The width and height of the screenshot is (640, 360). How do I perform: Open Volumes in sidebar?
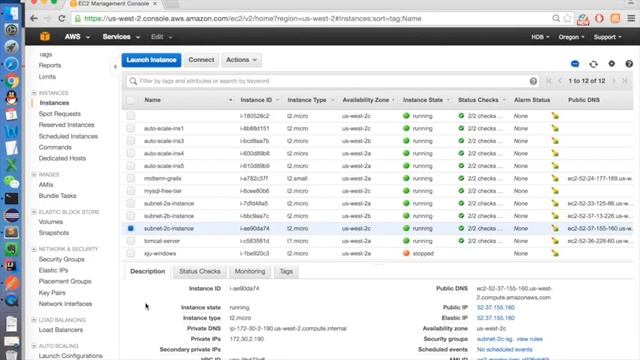[x=51, y=222]
